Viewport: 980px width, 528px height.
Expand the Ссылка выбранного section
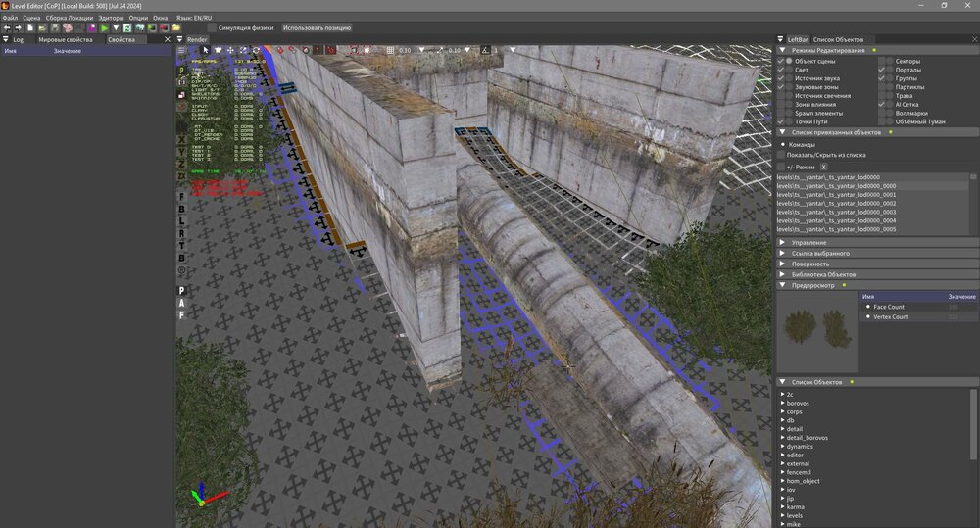[878, 253]
